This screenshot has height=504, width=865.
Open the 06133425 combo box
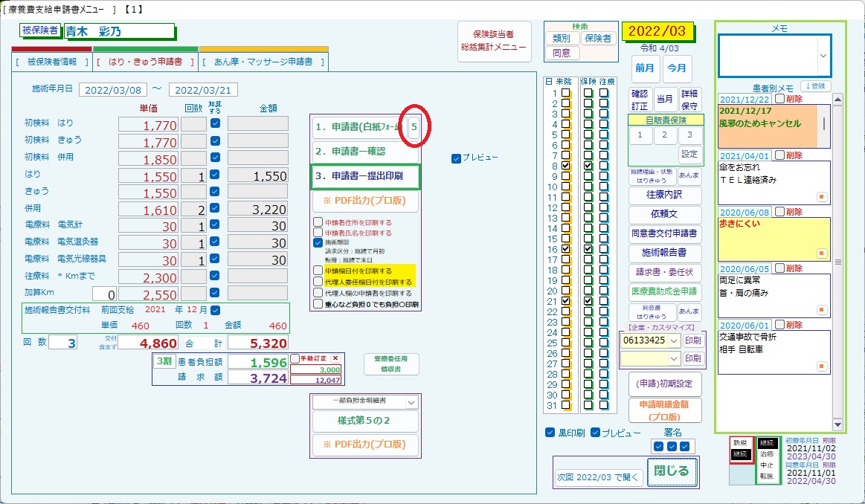[674, 340]
